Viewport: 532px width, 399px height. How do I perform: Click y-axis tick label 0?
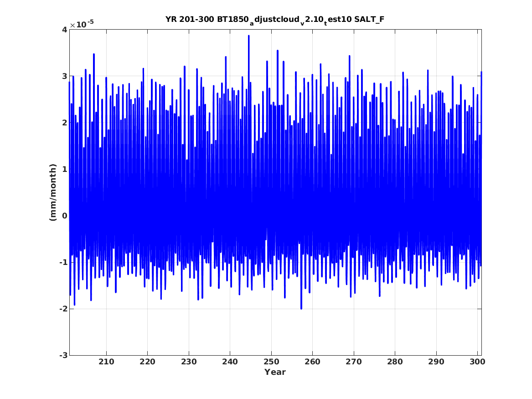pyautogui.click(x=64, y=216)
